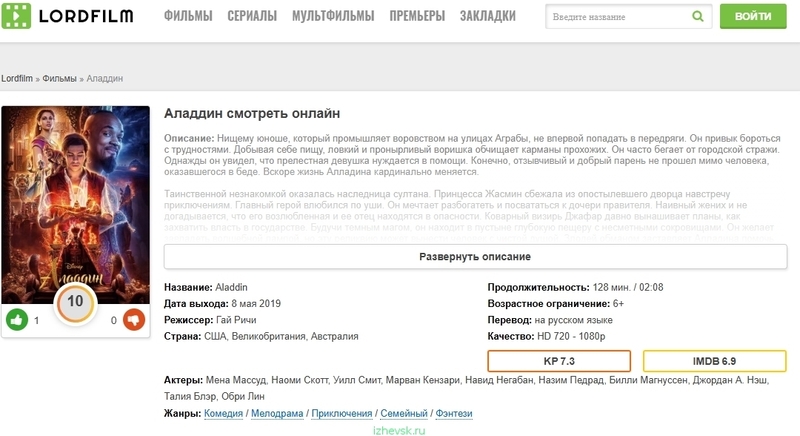The height and width of the screenshot is (436, 800).
Task: Click the circular rating badge showing 10
Action: click(75, 302)
